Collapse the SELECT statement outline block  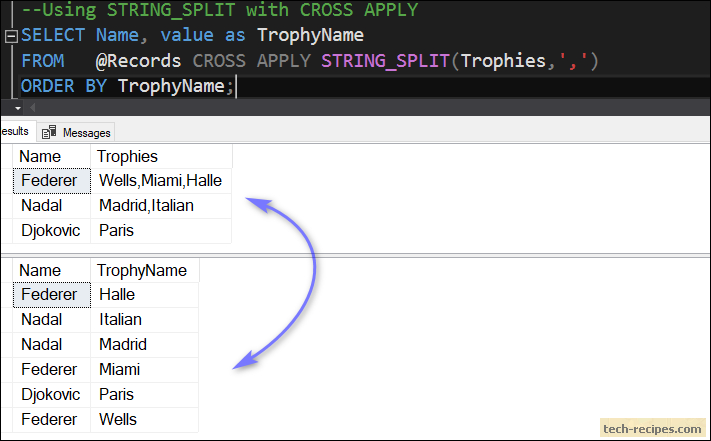(11, 36)
